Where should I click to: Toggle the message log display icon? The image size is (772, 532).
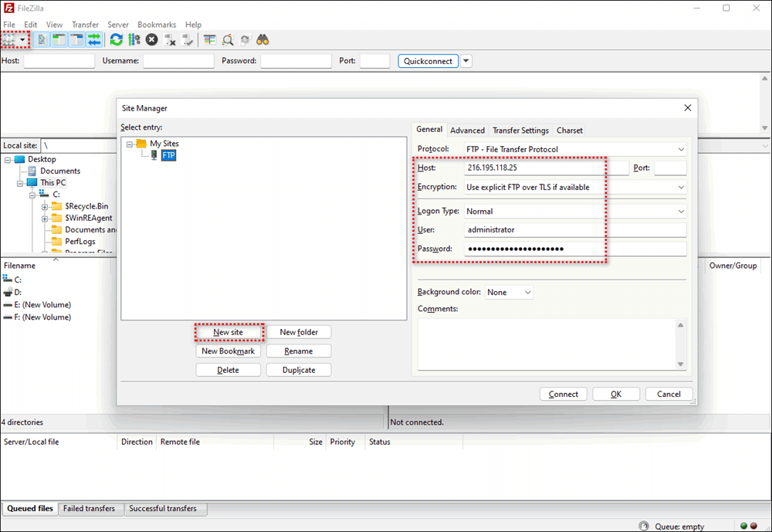(42, 39)
